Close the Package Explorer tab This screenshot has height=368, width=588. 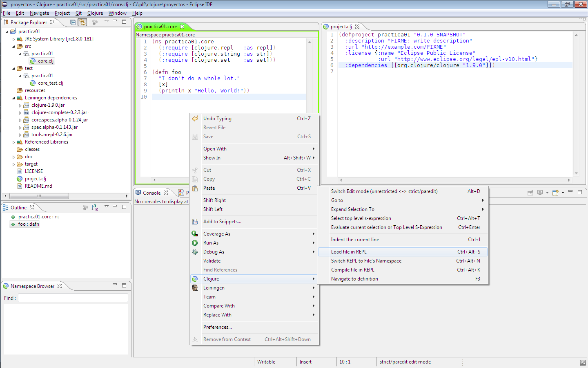(52, 22)
